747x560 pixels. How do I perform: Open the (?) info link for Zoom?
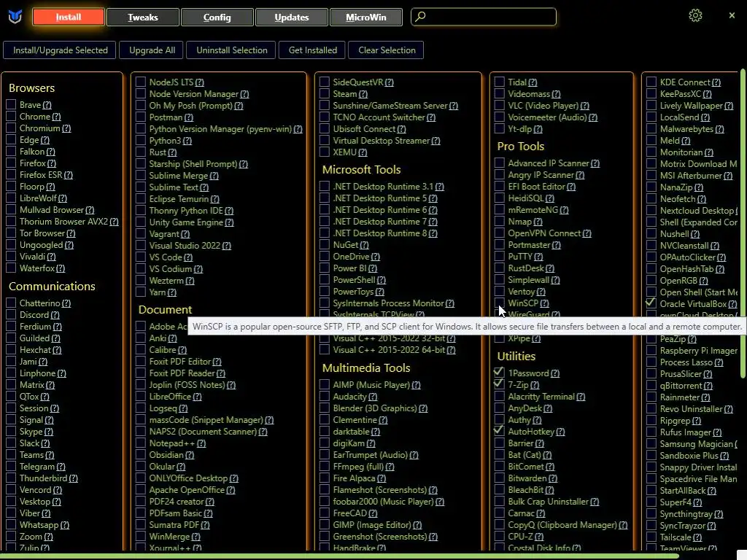click(49, 537)
